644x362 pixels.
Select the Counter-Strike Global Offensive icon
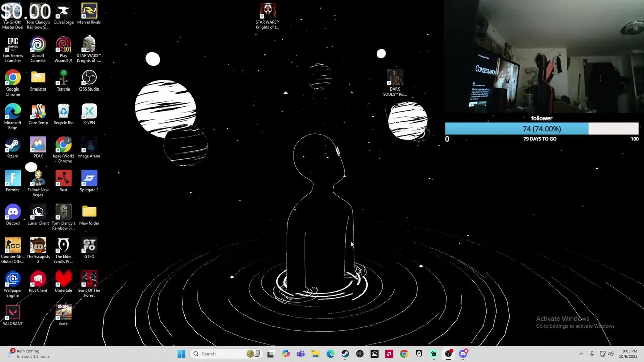pyautogui.click(x=13, y=251)
